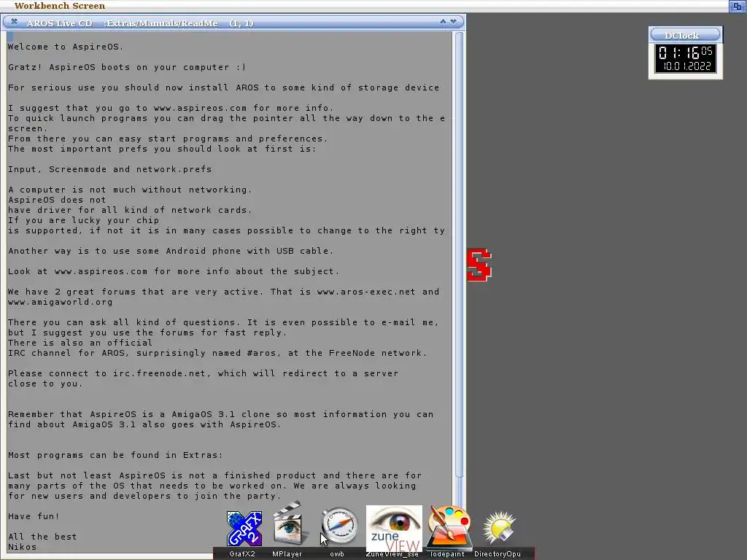Click the Workbench screen depth gadget
The image size is (747, 560).
(x=737, y=6)
